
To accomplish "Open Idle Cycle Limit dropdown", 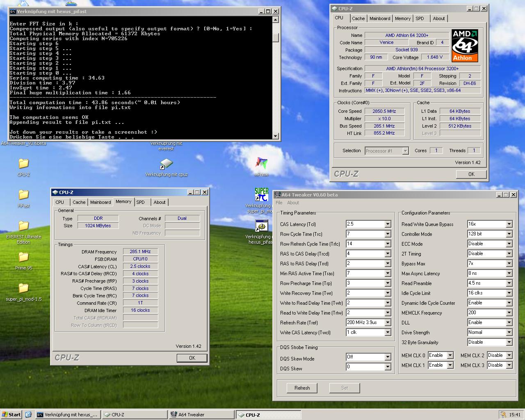I will pyautogui.click(x=509, y=293).
